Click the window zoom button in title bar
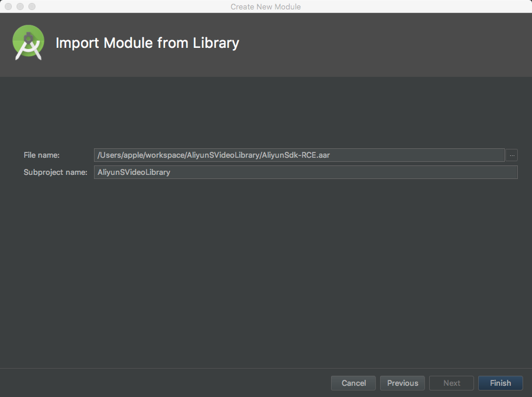Viewport: 532px width, 397px height. [x=32, y=6]
